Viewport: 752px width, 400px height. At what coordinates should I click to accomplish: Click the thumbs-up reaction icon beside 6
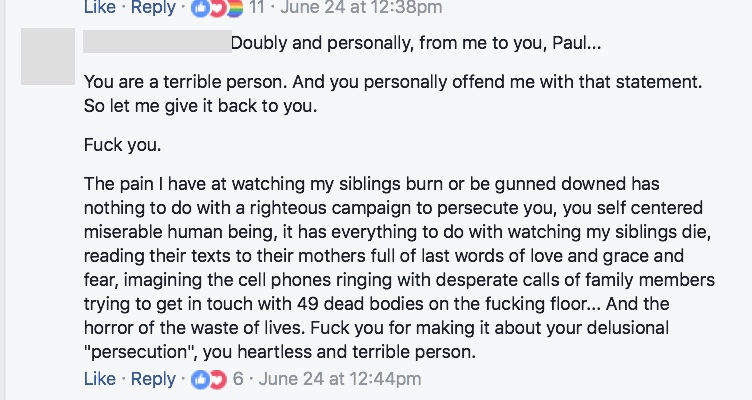198,379
